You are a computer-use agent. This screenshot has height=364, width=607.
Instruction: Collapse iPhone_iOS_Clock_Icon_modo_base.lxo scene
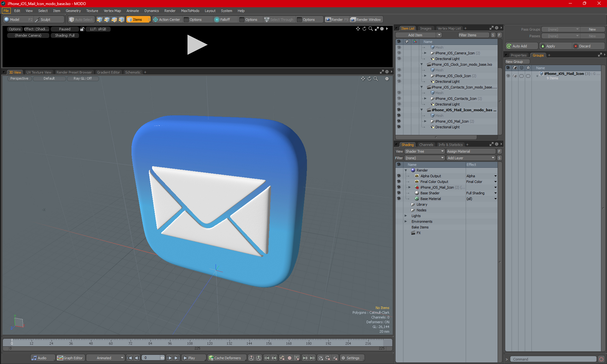421,64
